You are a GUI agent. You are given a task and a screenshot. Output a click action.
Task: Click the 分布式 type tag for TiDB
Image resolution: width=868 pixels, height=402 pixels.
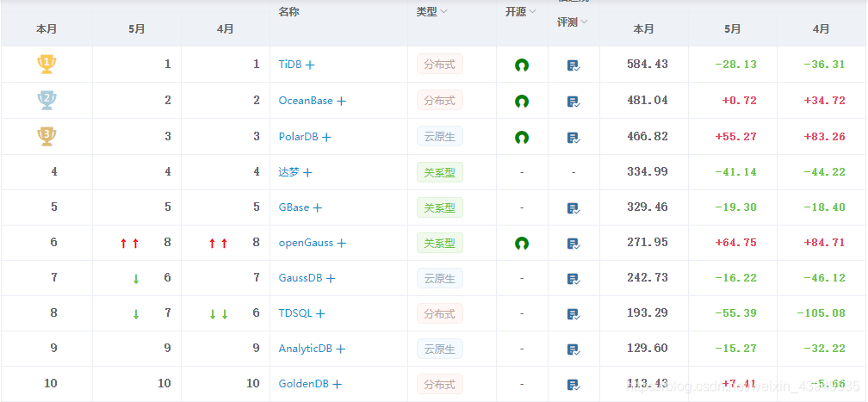439,65
